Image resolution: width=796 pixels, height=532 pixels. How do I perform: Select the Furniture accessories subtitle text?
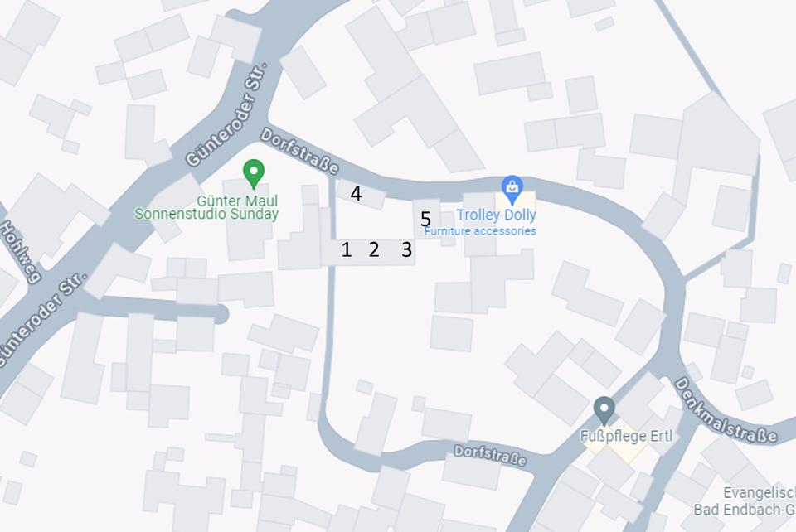point(480,231)
